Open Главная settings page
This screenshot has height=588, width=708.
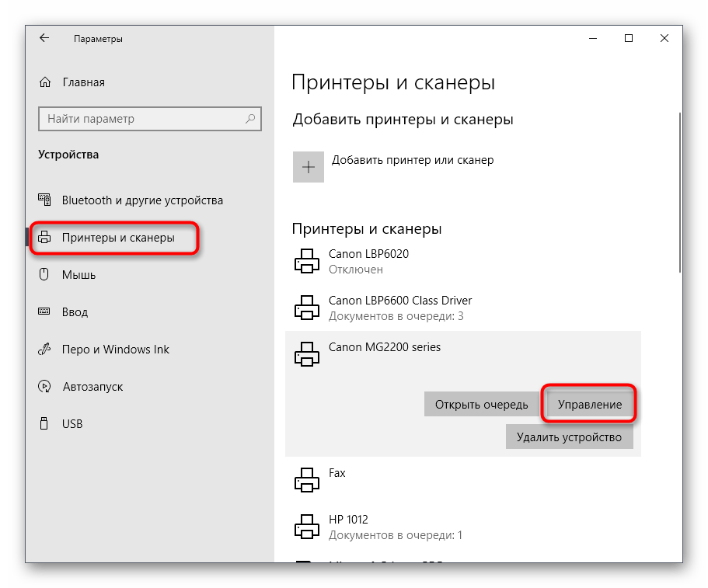[83, 82]
